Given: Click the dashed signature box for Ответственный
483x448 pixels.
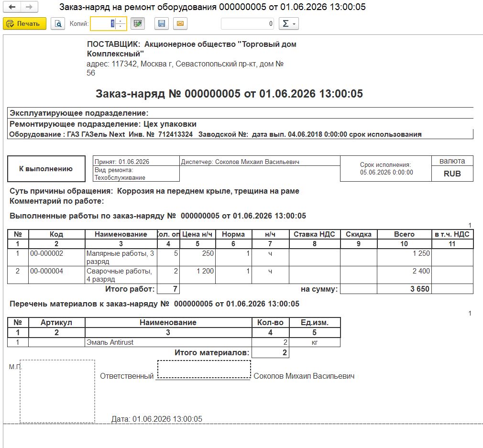Looking at the screenshot, I should point(204,369).
